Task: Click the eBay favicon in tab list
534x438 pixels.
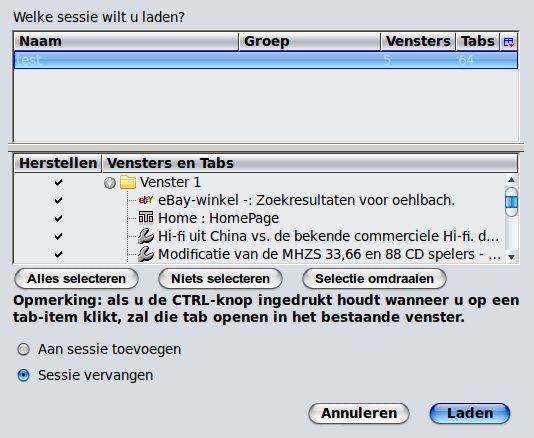Action: pyautogui.click(x=146, y=200)
